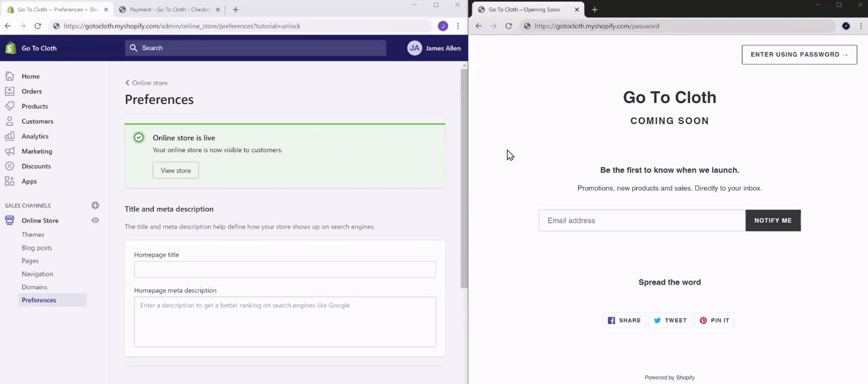Add a sales channel with plus icon
868x384 pixels.
[x=95, y=205]
